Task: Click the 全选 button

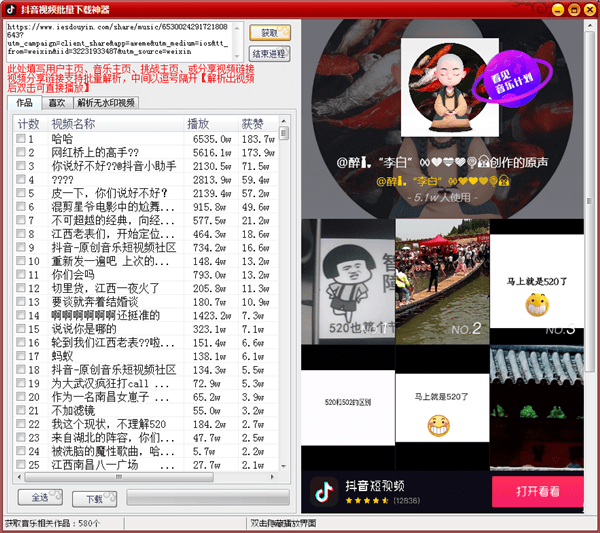Action: 40,497
